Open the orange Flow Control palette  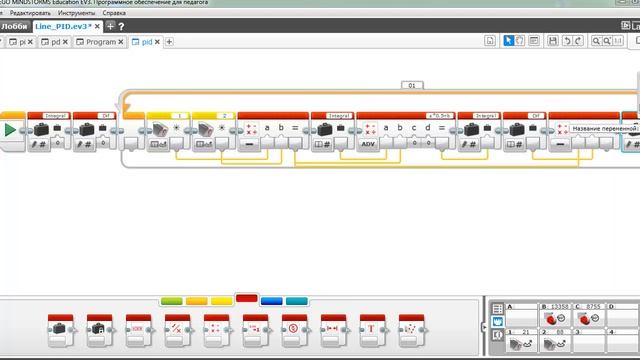pos(196,301)
